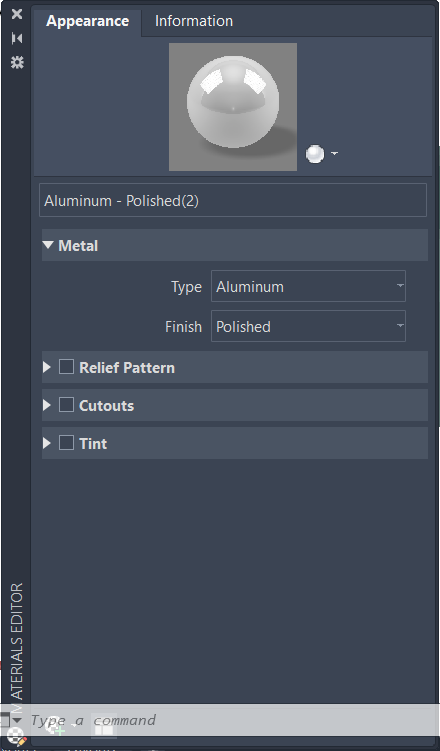The image size is (440, 751).
Task: Expand the Tint section arrow
Action: coord(46,443)
